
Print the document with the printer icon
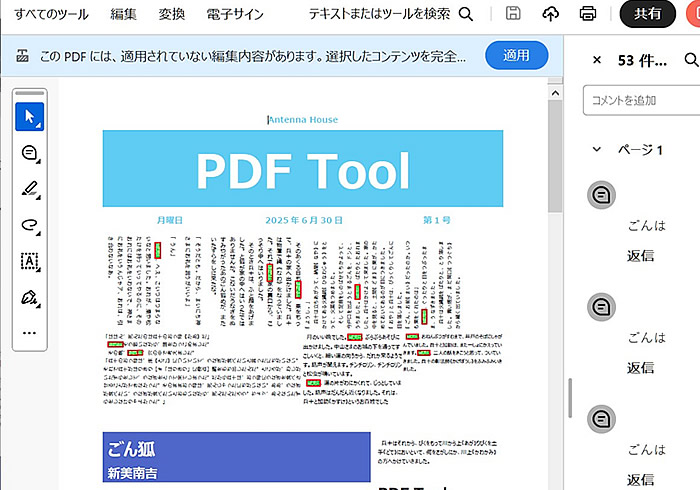588,14
